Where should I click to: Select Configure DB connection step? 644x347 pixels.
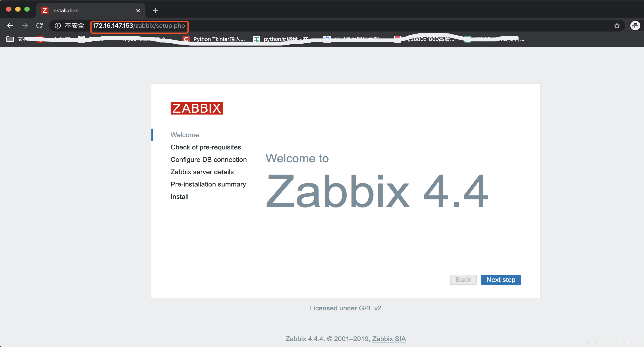click(208, 159)
